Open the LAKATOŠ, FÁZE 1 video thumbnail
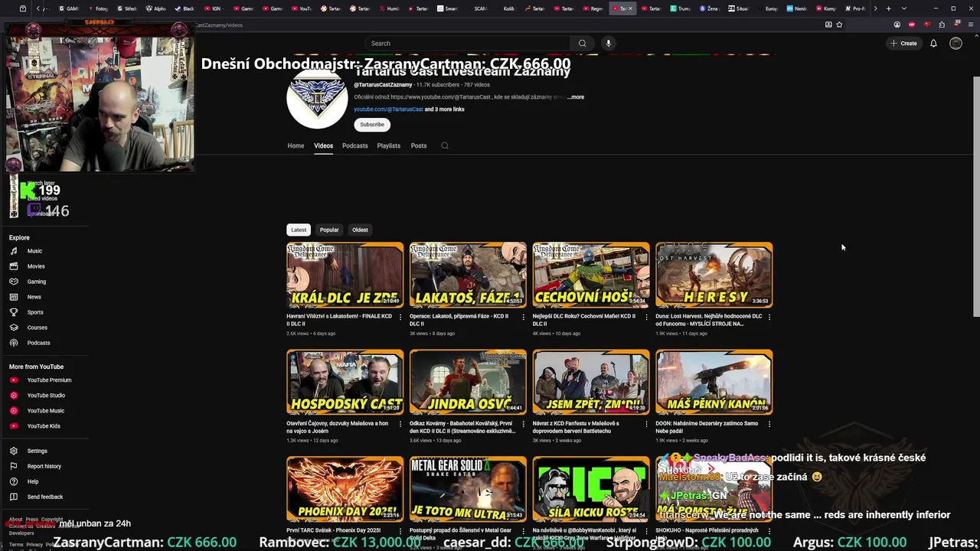 [x=468, y=275]
